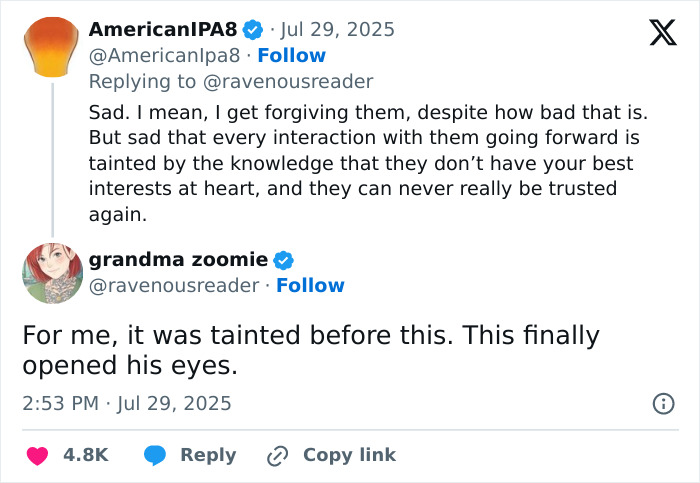Click the @ravenousreader handle under grandma zoomie
Viewport: 700px width, 483px height.
tap(174, 286)
